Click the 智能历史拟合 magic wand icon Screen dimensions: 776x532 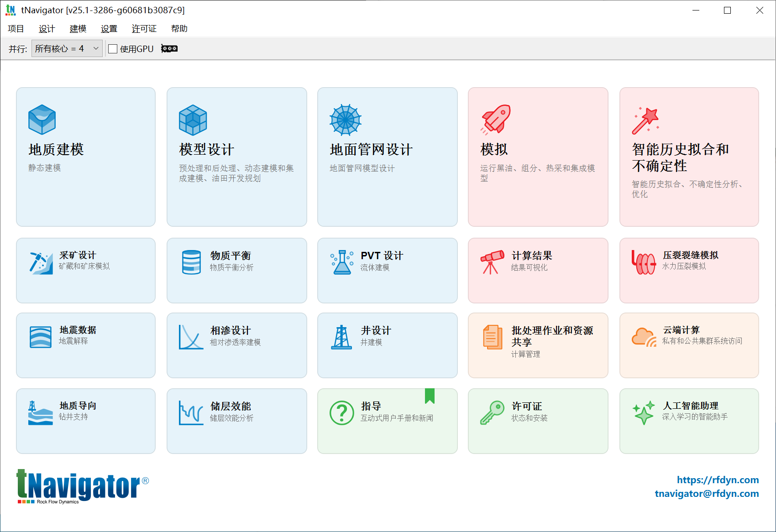pos(645,121)
